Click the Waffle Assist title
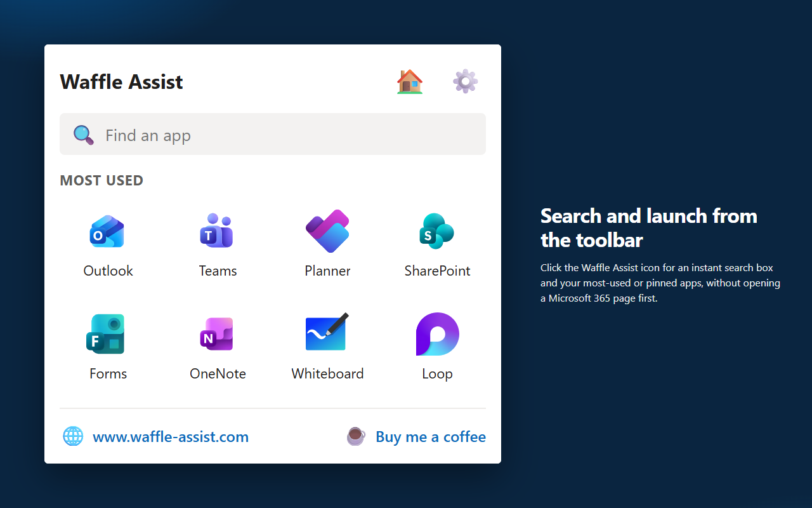Screen dimensions: 812x508 pyautogui.click(x=121, y=82)
